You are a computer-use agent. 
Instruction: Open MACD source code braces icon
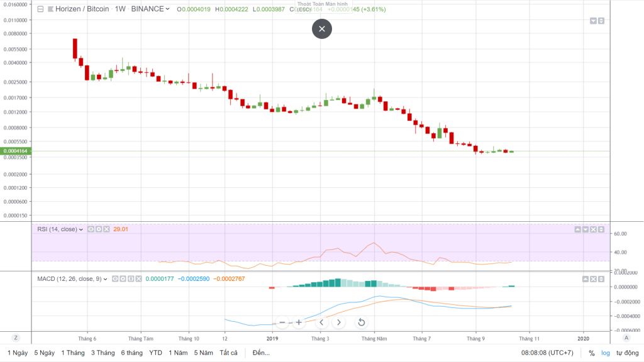click(x=130, y=278)
